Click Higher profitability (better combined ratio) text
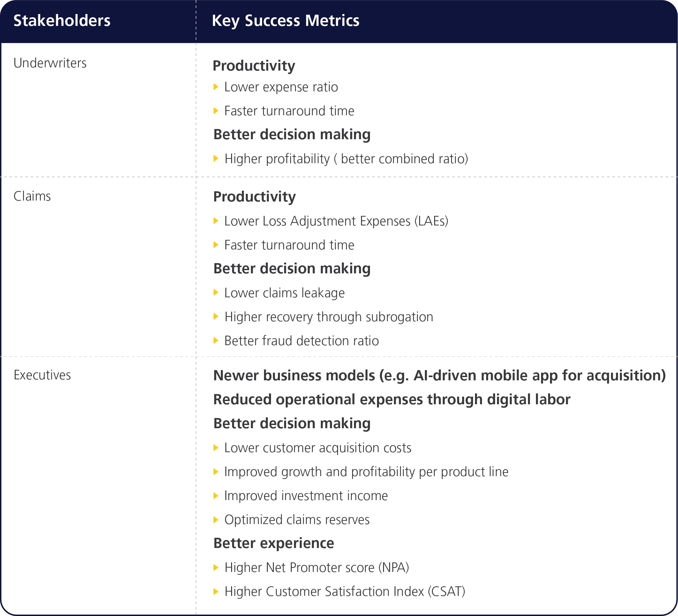The height and width of the screenshot is (616, 678). (346, 159)
